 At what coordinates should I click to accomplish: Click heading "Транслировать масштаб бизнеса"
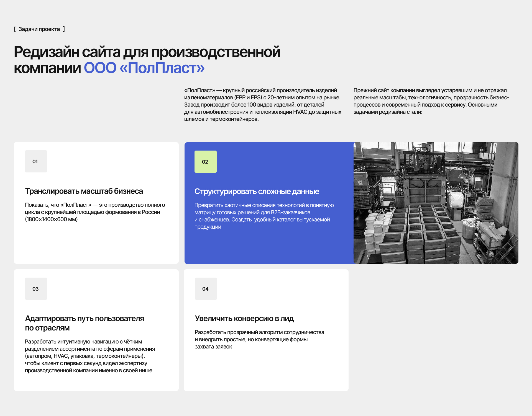coord(84,191)
